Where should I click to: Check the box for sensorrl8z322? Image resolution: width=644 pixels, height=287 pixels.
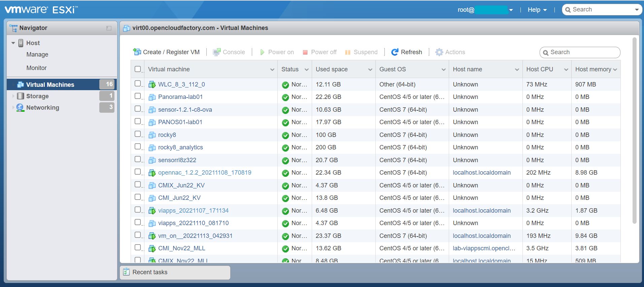coord(137,159)
